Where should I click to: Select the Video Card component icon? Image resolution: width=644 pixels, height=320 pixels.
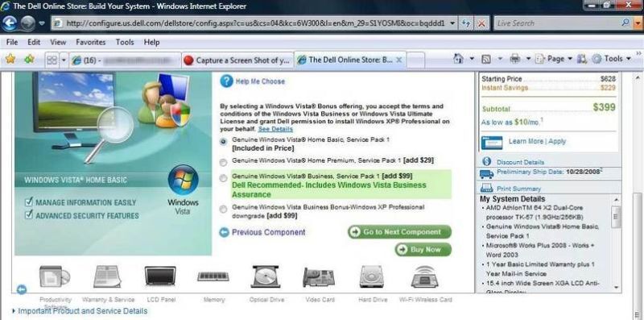coord(319,276)
